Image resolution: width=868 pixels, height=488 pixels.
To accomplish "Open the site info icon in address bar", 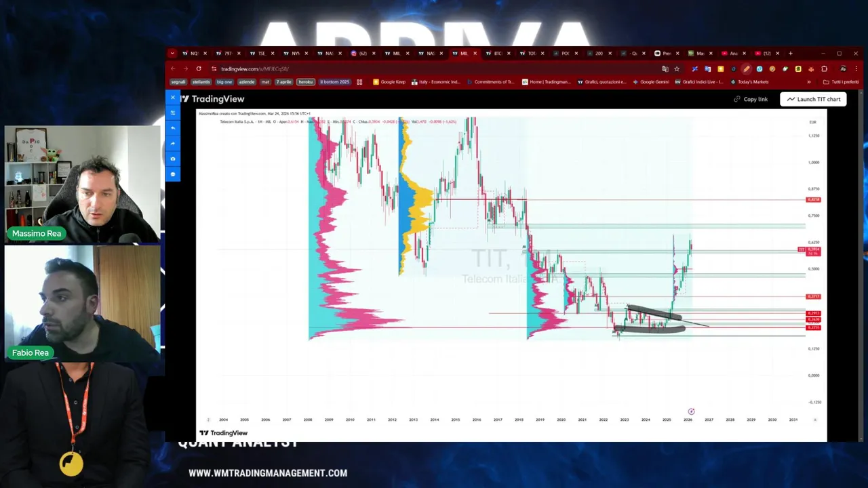I will click(x=214, y=68).
